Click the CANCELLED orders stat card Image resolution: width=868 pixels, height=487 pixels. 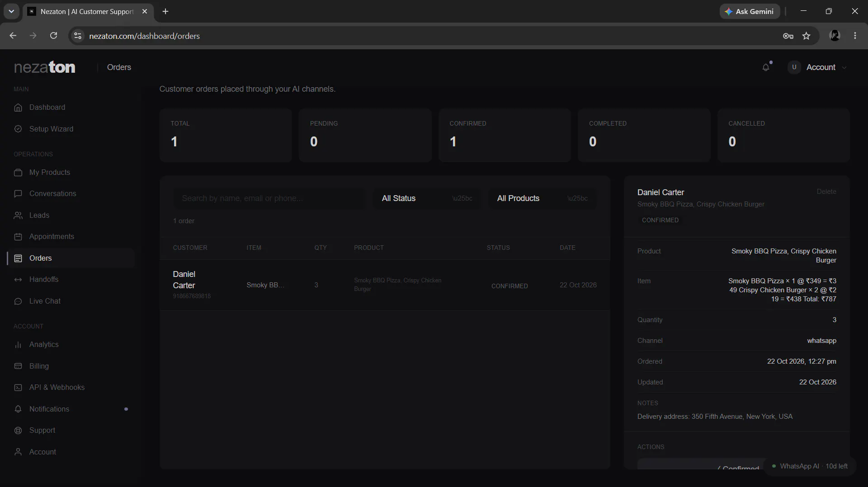(x=783, y=135)
